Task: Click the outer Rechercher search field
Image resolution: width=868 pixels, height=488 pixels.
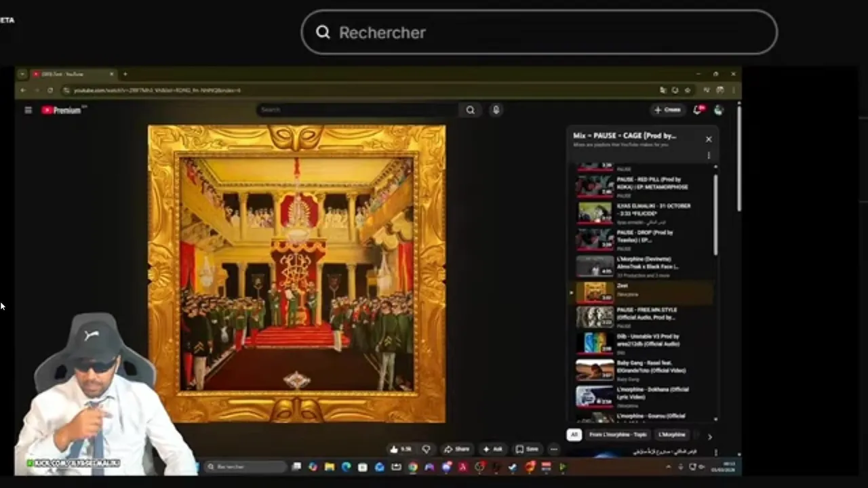Action: (x=539, y=32)
